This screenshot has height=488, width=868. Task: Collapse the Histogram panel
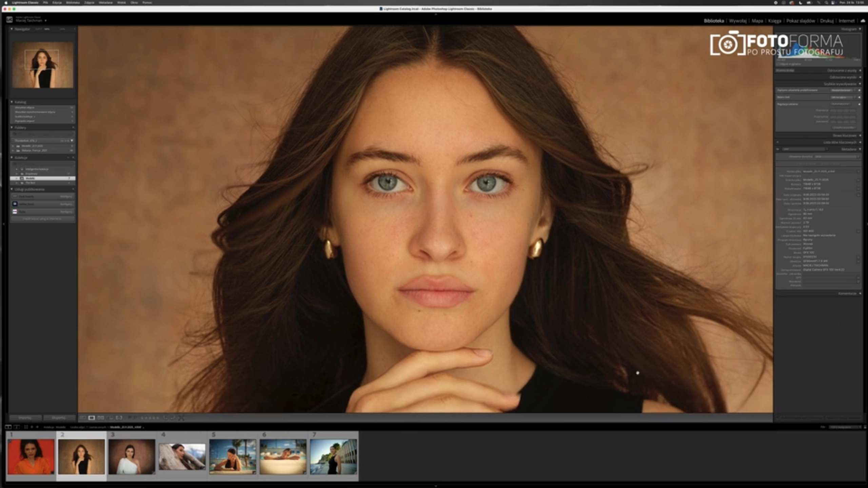860,29
